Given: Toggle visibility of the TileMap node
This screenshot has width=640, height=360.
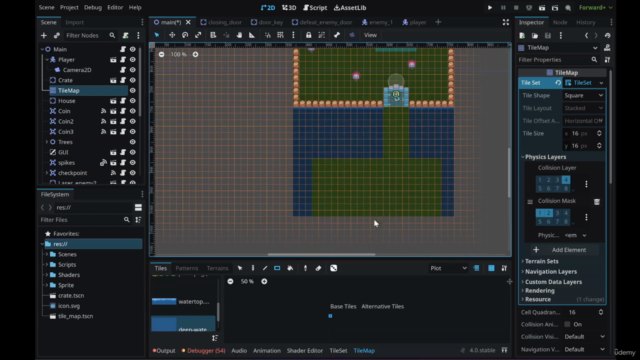Looking at the screenshot, I should pos(133,91).
